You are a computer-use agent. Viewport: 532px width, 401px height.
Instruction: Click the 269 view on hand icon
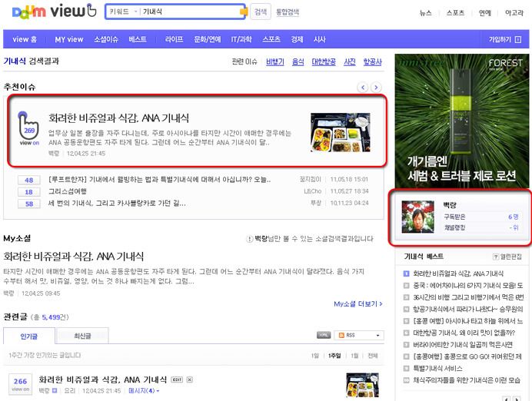coord(28,128)
